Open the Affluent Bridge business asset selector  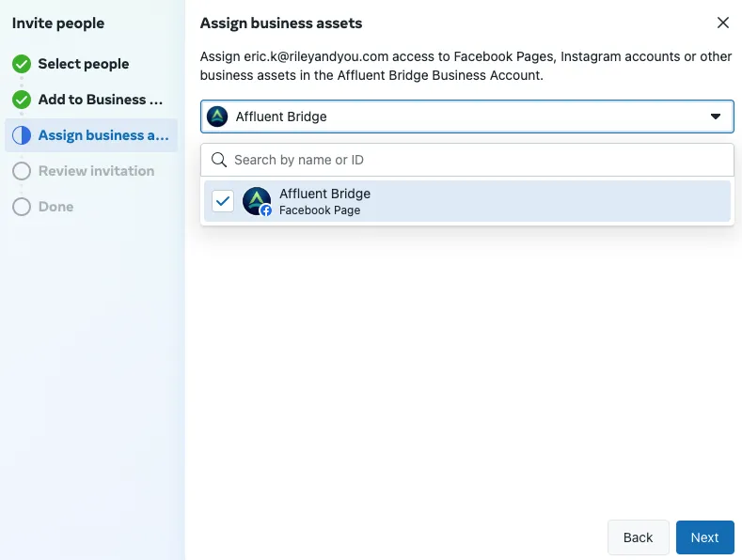(467, 117)
